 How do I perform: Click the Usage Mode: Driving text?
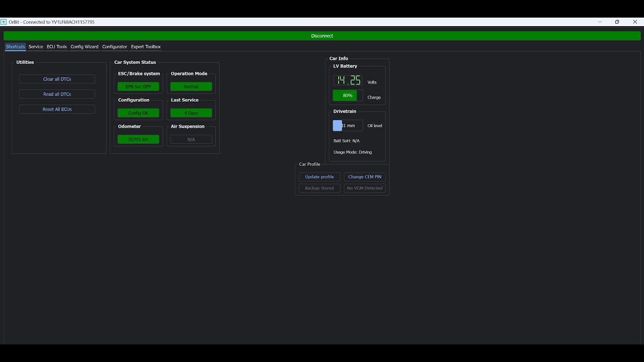(x=353, y=152)
